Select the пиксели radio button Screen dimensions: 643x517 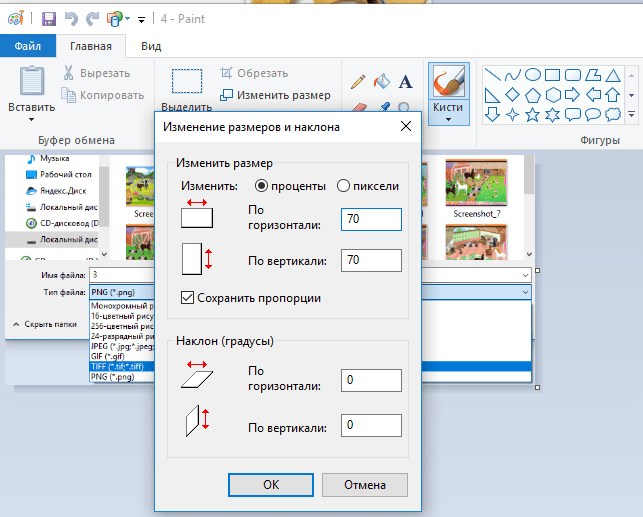point(344,185)
